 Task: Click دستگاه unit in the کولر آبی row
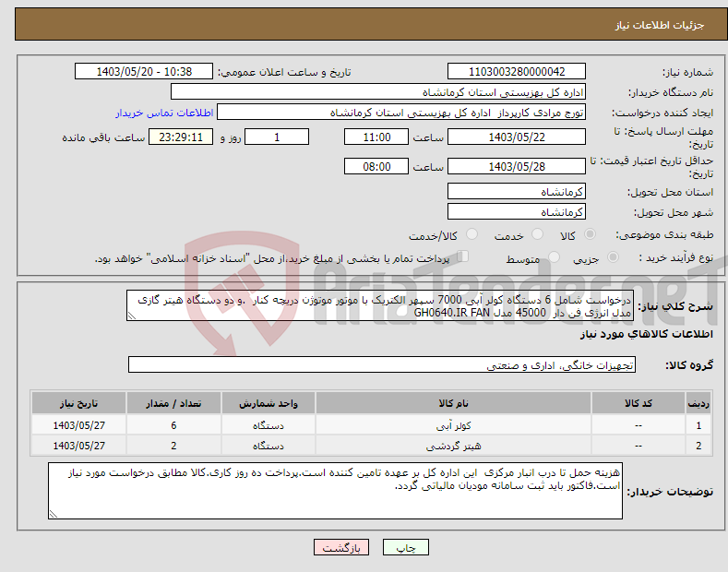tap(268, 425)
